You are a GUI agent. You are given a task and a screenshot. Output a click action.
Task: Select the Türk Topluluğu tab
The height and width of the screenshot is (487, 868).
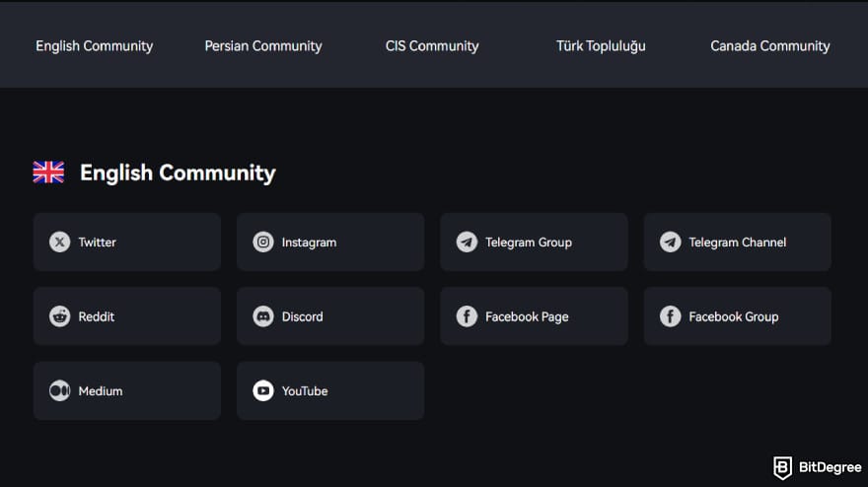[x=601, y=46]
